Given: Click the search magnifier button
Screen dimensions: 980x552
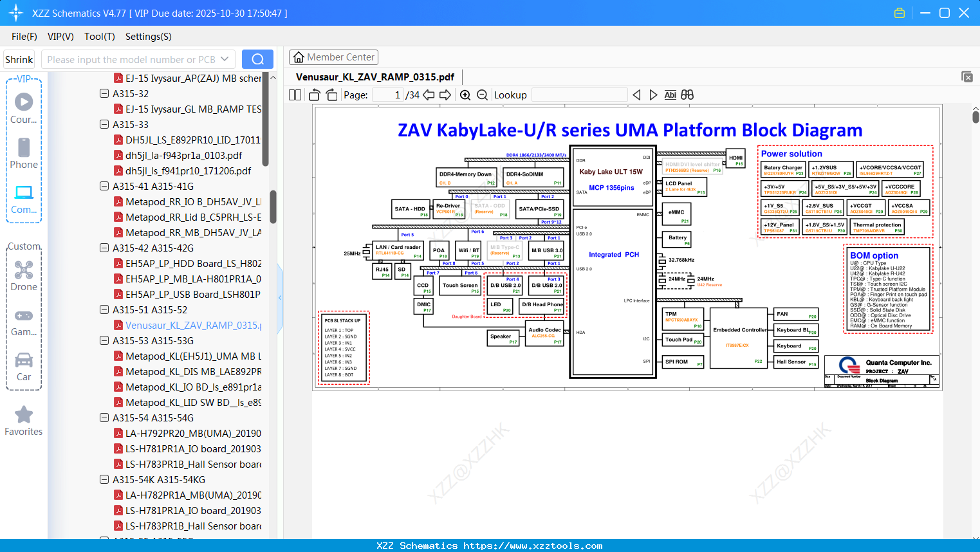Looking at the screenshot, I should pyautogui.click(x=257, y=59).
